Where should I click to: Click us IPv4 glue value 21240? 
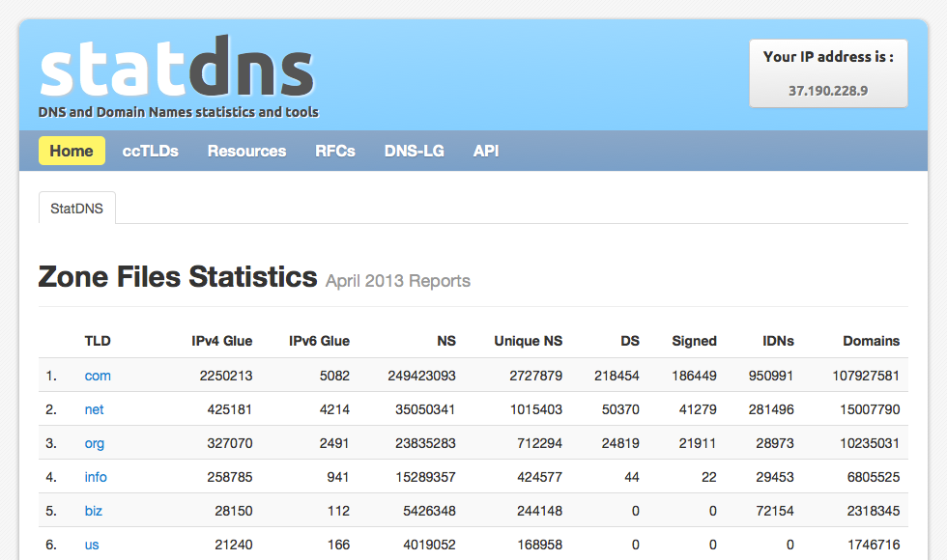(234, 545)
